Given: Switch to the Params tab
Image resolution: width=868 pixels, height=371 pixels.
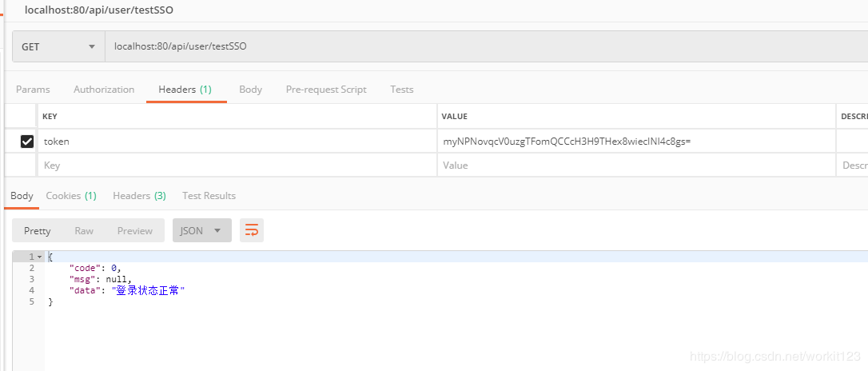Looking at the screenshot, I should pos(33,90).
